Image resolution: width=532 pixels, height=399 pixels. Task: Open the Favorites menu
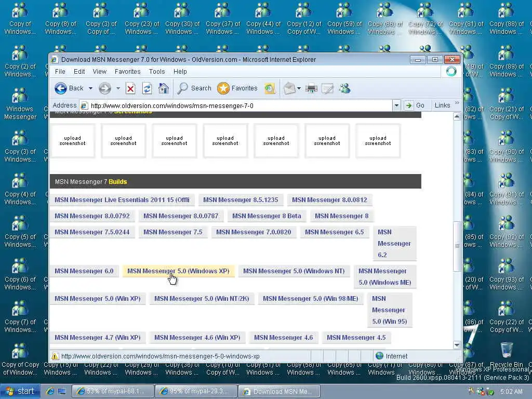128,72
